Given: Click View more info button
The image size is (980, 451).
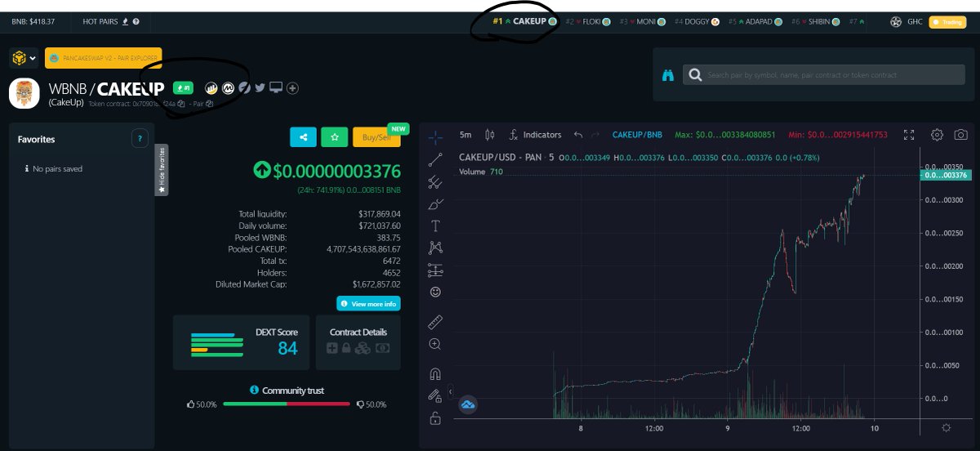Looking at the screenshot, I should pyautogui.click(x=368, y=304).
